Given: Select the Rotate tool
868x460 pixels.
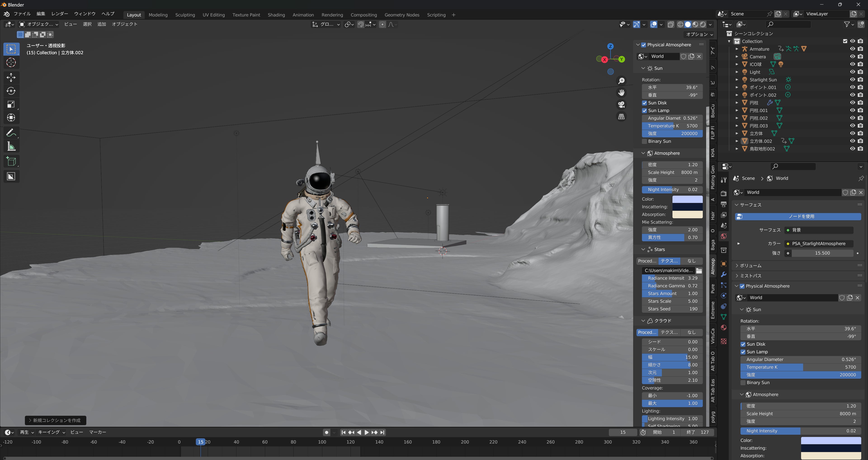Looking at the screenshot, I should (x=11, y=91).
